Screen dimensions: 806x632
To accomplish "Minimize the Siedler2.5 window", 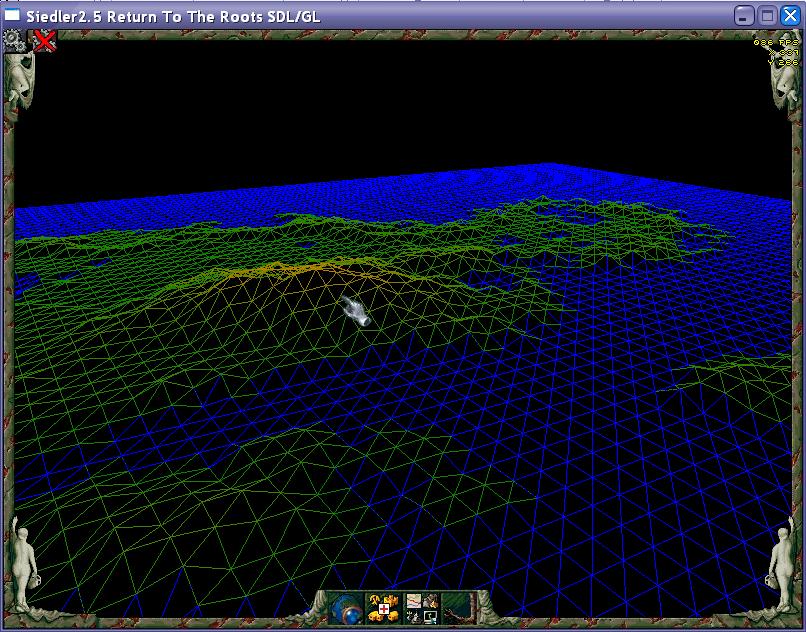I will pos(744,15).
